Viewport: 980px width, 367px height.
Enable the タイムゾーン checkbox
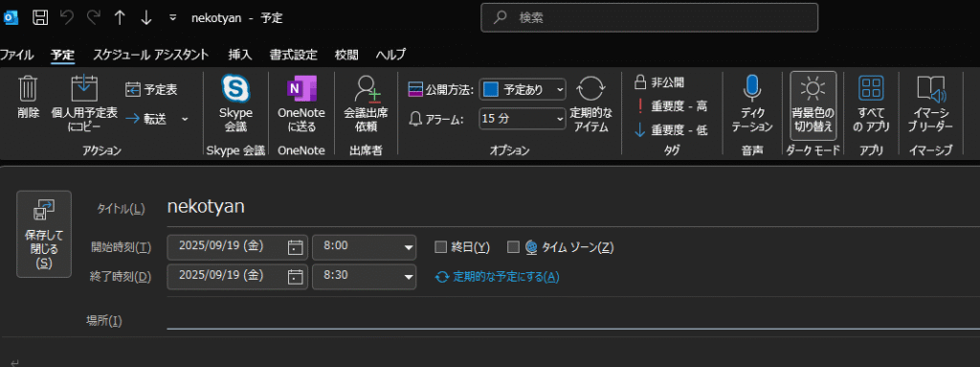tap(514, 247)
